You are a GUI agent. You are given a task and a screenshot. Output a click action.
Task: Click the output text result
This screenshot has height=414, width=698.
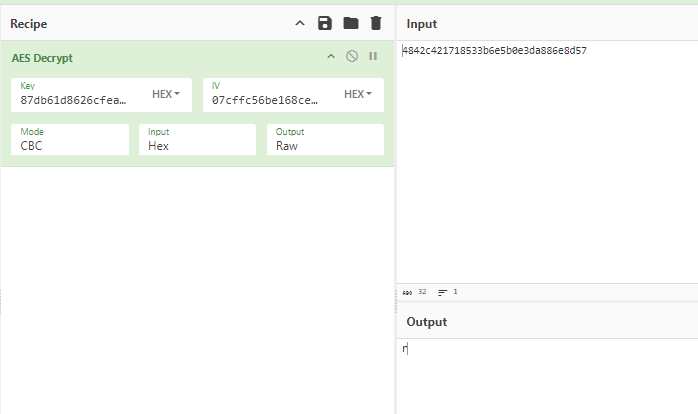pyautogui.click(x=405, y=349)
